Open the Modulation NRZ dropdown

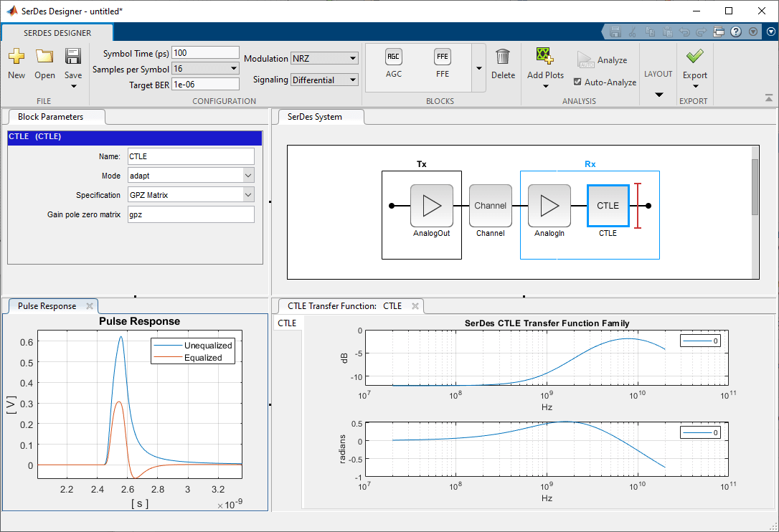[324, 58]
